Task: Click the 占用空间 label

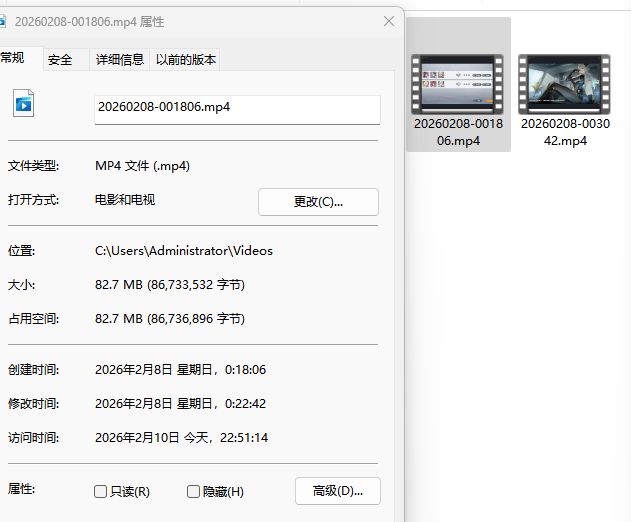Action: [x=33, y=319]
